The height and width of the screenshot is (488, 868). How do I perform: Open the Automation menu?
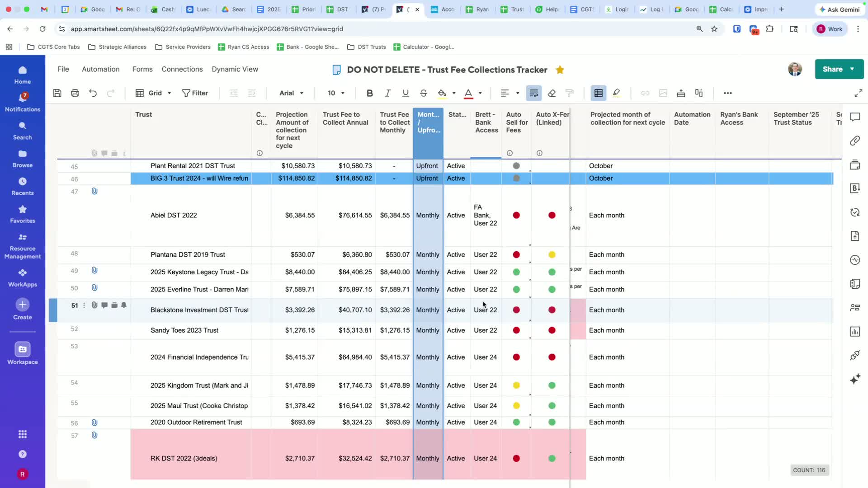[x=100, y=69]
